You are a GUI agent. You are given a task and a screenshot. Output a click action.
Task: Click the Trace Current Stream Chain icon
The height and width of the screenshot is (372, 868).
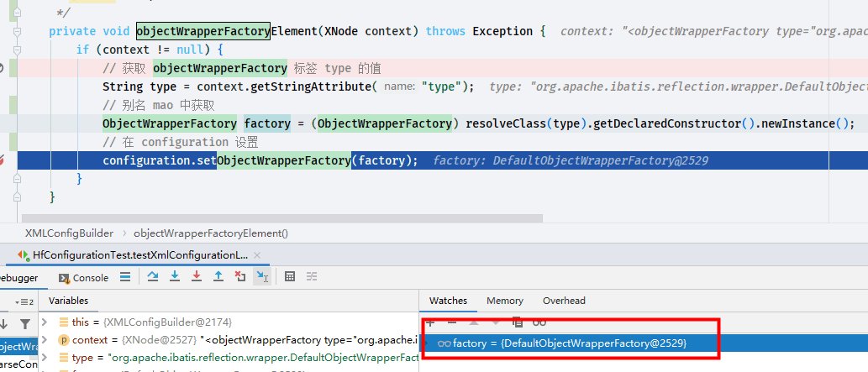[312, 276]
